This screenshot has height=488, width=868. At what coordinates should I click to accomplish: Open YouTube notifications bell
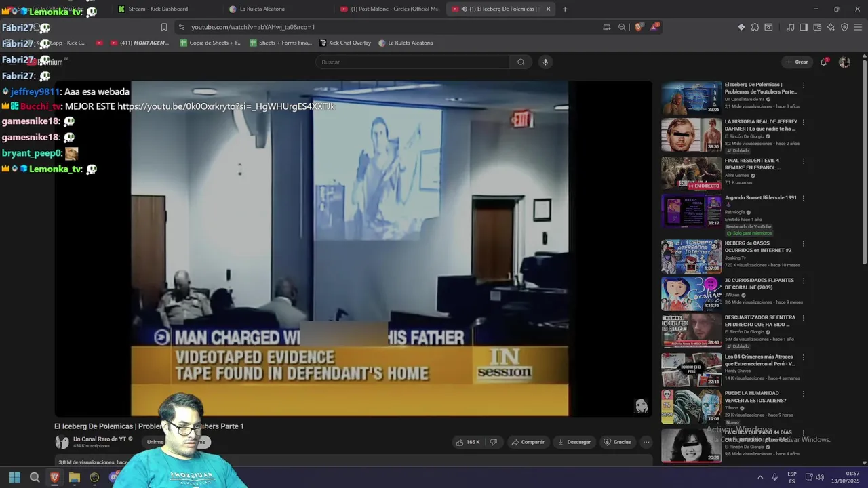click(x=824, y=62)
